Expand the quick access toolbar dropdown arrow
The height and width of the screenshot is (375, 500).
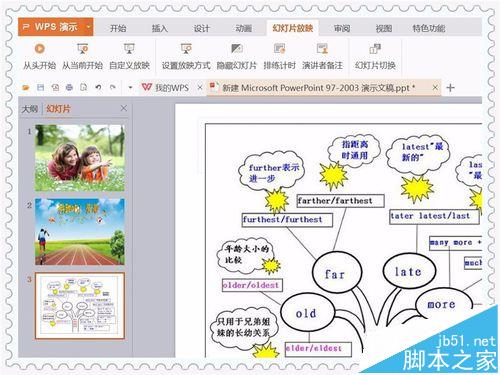tap(130, 88)
